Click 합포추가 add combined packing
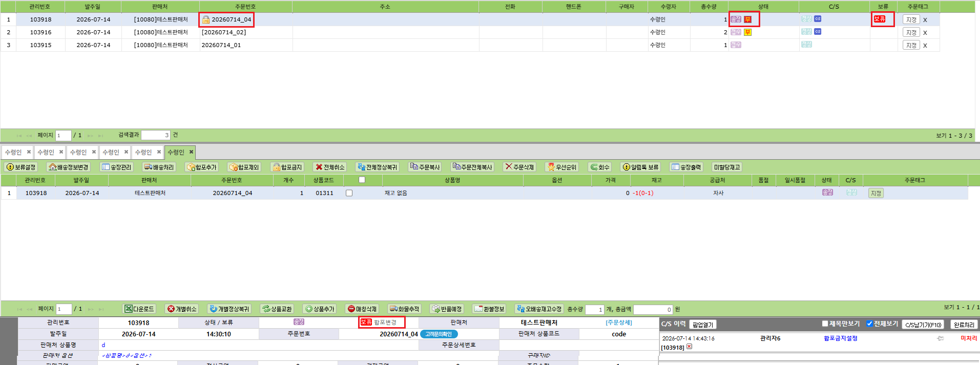The height and width of the screenshot is (365, 980). coord(202,167)
